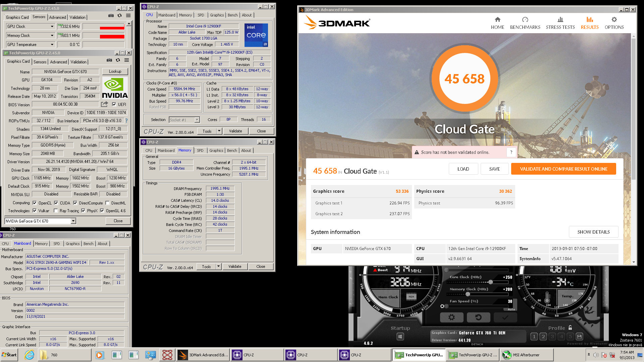Toggle Ray Tracing checkbox in GPU-Z
The height and width of the screenshot is (362, 644).
coord(56,211)
